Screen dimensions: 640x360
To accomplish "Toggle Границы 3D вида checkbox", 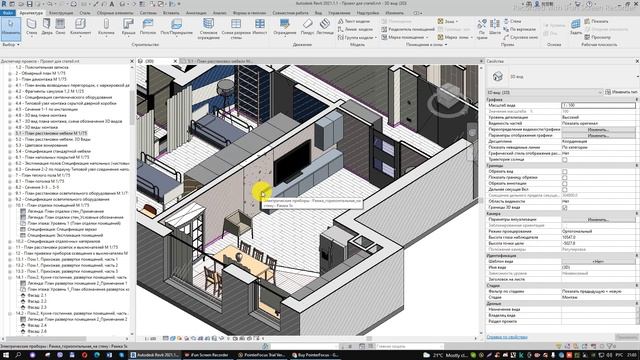I will pyautogui.click(x=564, y=207).
